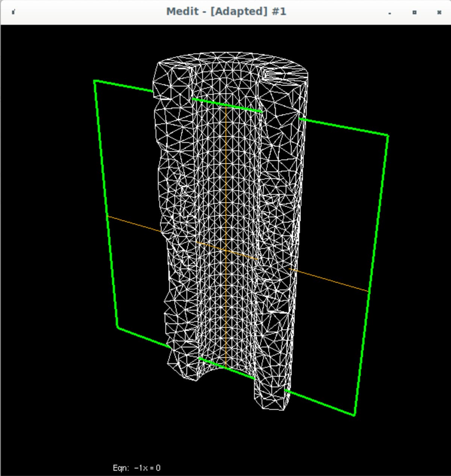Click the bottom-left corner of green clipping plane

118,327
